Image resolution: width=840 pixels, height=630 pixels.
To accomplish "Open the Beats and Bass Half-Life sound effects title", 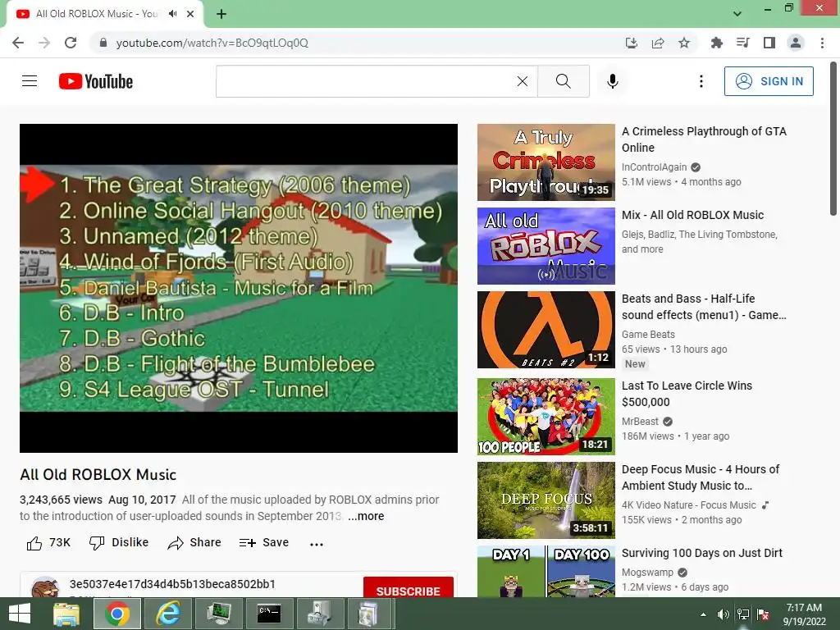I will 704,307.
